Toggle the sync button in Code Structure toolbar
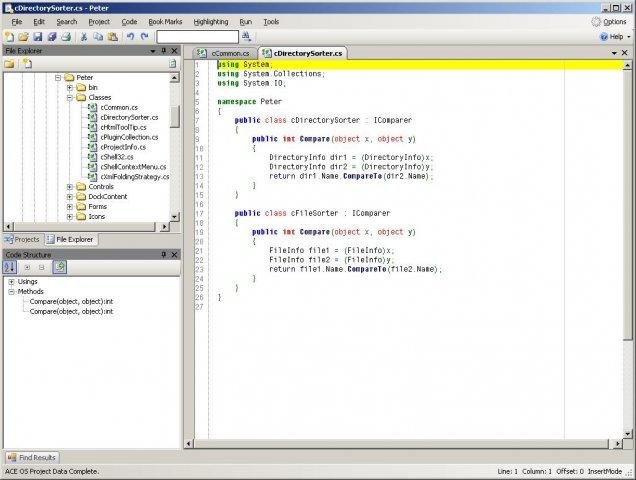 pos(60,267)
